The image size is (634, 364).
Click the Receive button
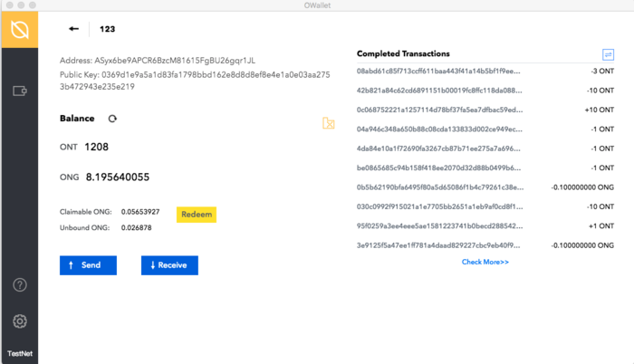pos(169,265)
